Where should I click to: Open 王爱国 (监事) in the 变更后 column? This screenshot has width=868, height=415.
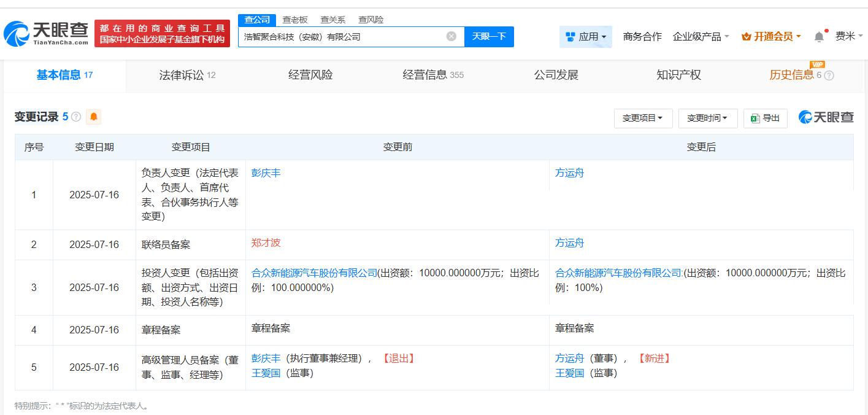[x=570, y=373]
